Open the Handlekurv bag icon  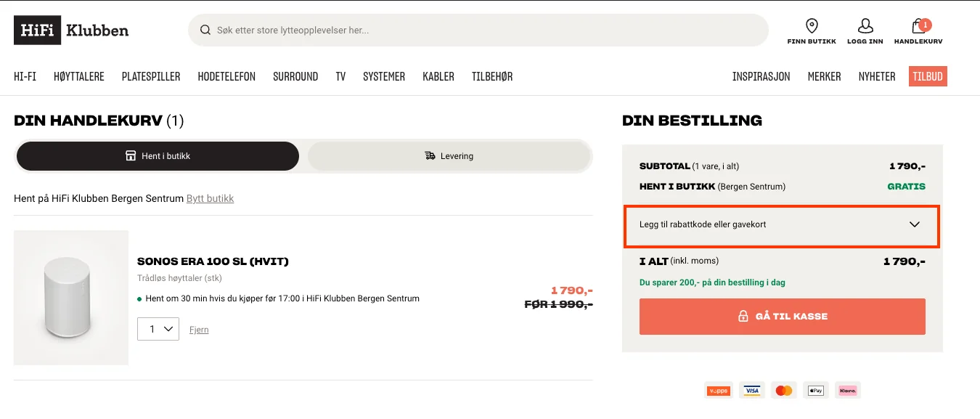pyautogui.click(x=919, y=26)
